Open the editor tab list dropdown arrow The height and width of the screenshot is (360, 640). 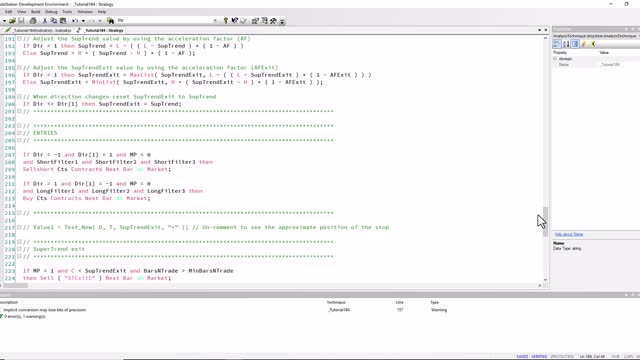click(x=540, y=30)
